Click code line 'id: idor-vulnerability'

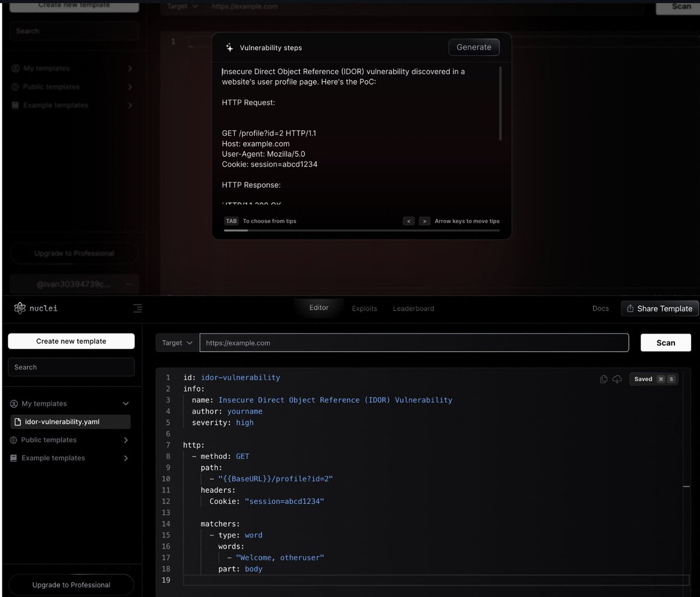click(x=232, y=377)
